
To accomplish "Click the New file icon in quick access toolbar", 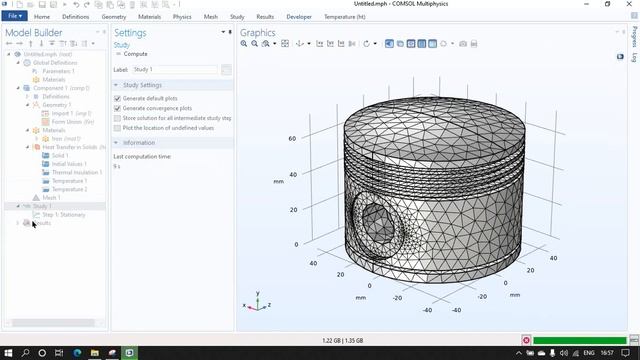I will click(19, 5).
